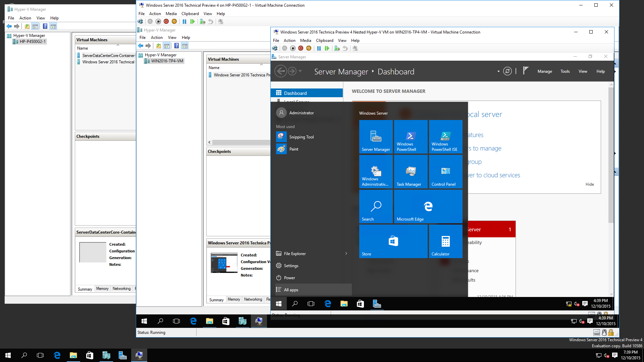Open the Store tile in the Start menu
Screen dimensions: 644x362
point(393,241)
